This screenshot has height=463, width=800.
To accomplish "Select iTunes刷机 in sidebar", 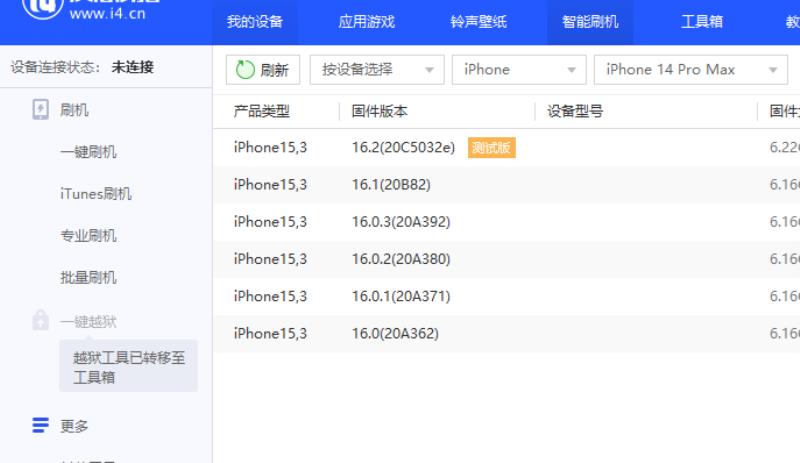I will click(96, 193).
